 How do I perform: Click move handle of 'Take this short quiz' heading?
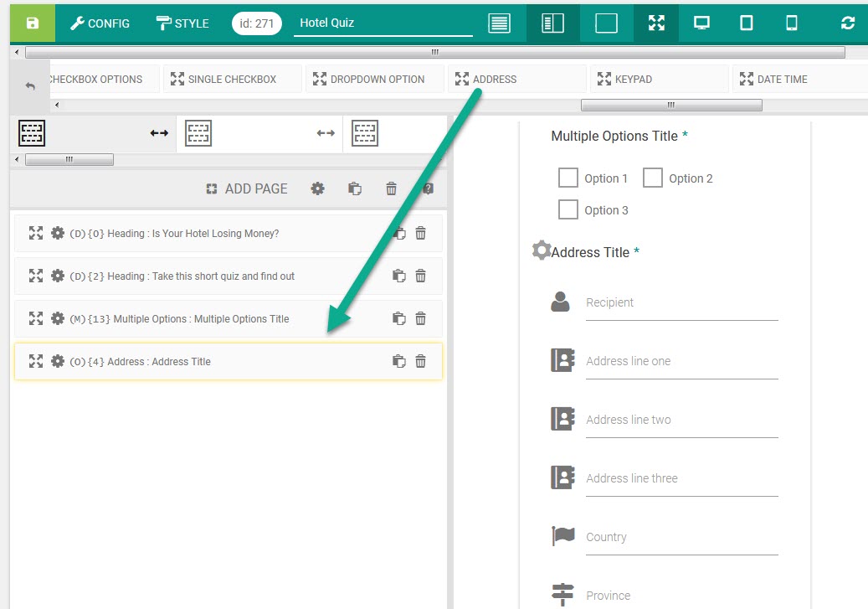point(36,276)
